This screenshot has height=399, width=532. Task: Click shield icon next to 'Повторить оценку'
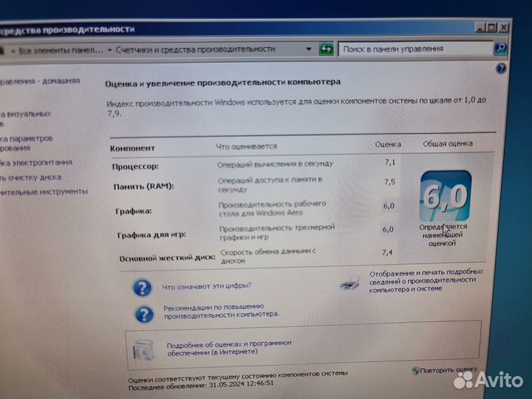click(415, 371)
